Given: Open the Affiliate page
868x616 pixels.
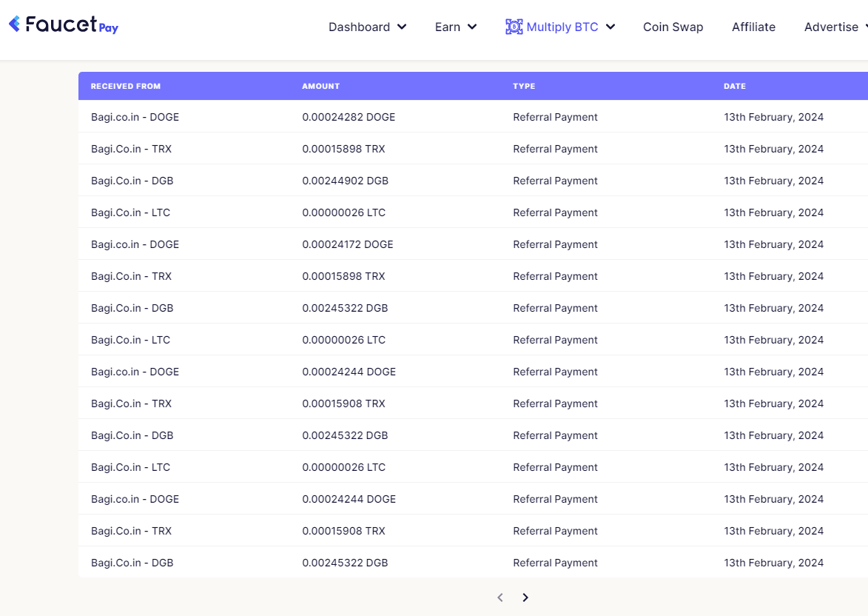Looking at the screenshot, I should (x=753, y=27).
